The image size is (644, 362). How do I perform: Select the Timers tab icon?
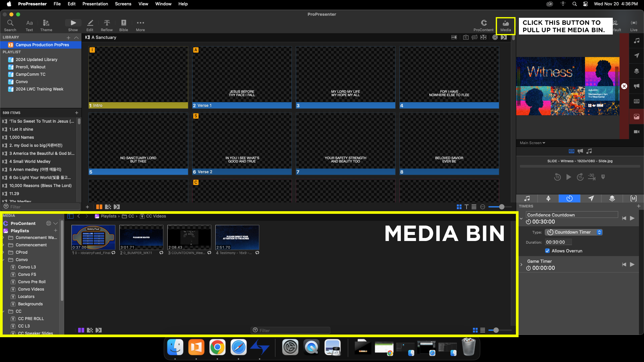pos(569,198)
